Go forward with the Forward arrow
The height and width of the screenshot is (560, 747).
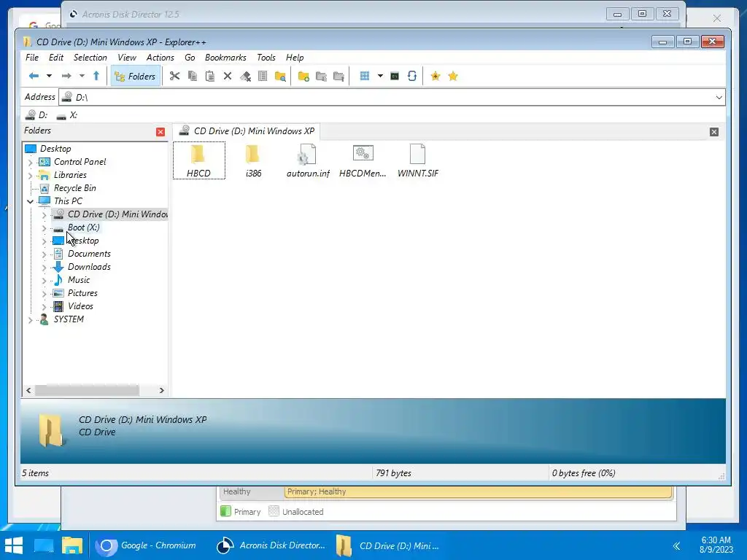click(x=66, y=76)
